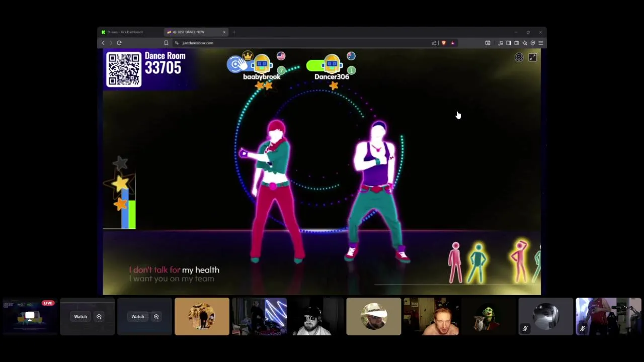Open the game settings gear icon
Image resolution: width=644 pixels, height=362 pixels.
point(519,57)
